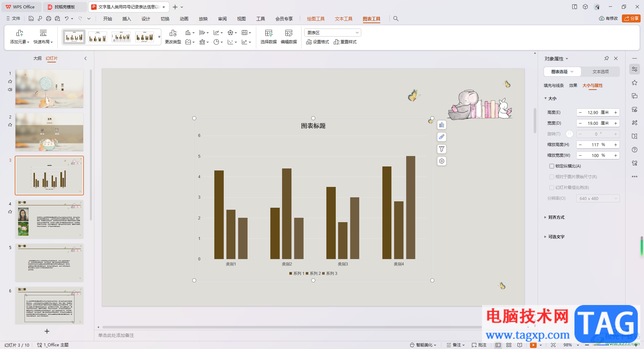Open Select Data (选择数据)
This screenshot has height=349, width=644.
269,37
